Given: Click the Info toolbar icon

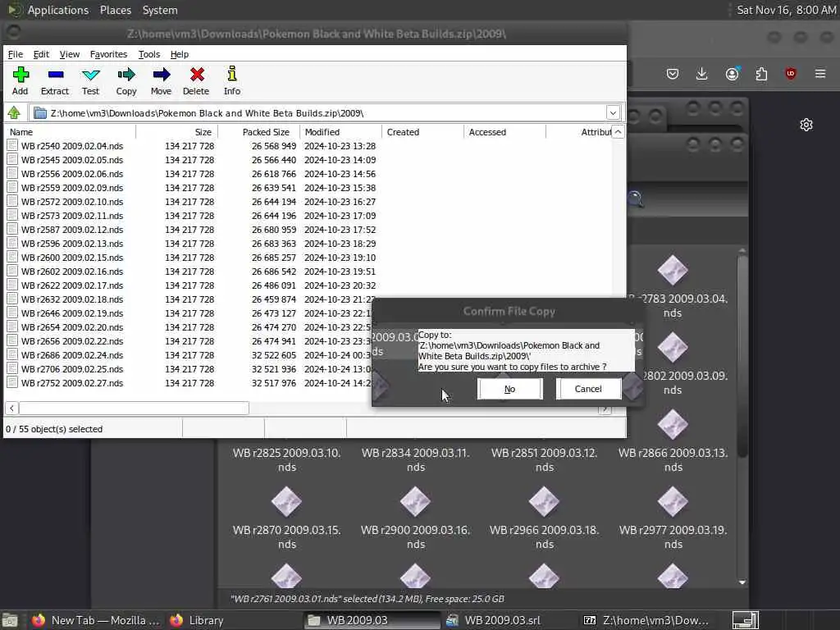Looking at the screenshot, I should pyautogui.click(x=232, y=80).
